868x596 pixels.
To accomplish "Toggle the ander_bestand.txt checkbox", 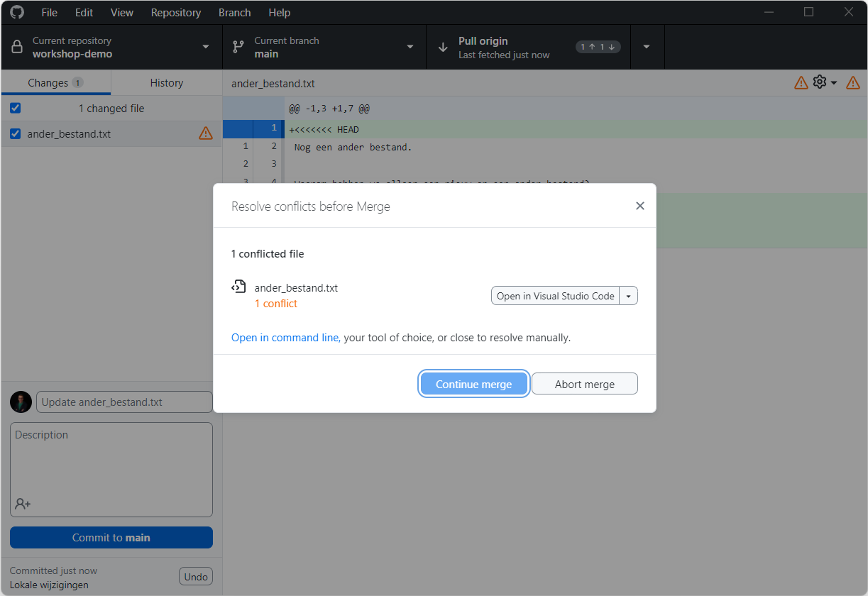I will 15,133.
